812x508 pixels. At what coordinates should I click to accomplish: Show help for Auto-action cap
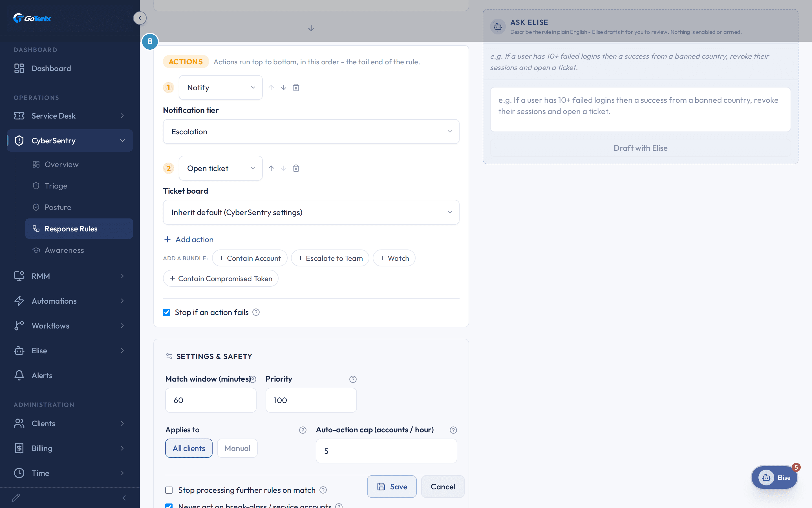453,430
